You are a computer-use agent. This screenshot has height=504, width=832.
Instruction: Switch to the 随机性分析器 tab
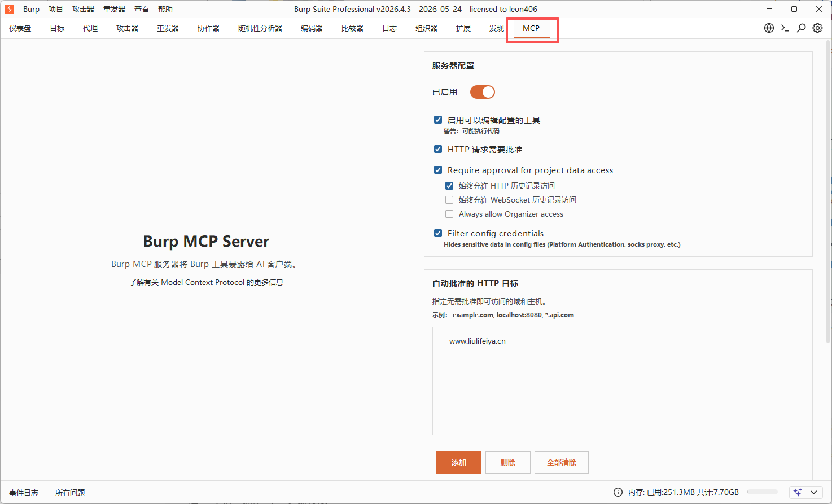(x=260, y=28)
